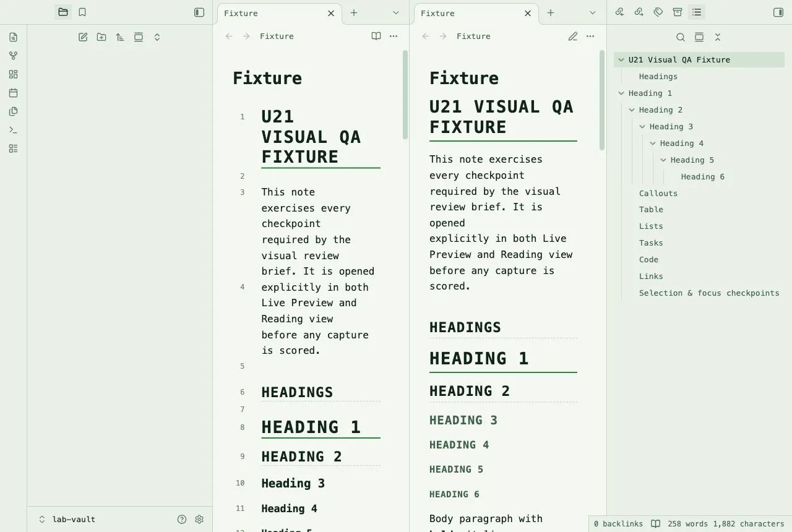Open the Tags panel icon
The image size is (792, 532).
pyautogui.click(x=658, y=12)
